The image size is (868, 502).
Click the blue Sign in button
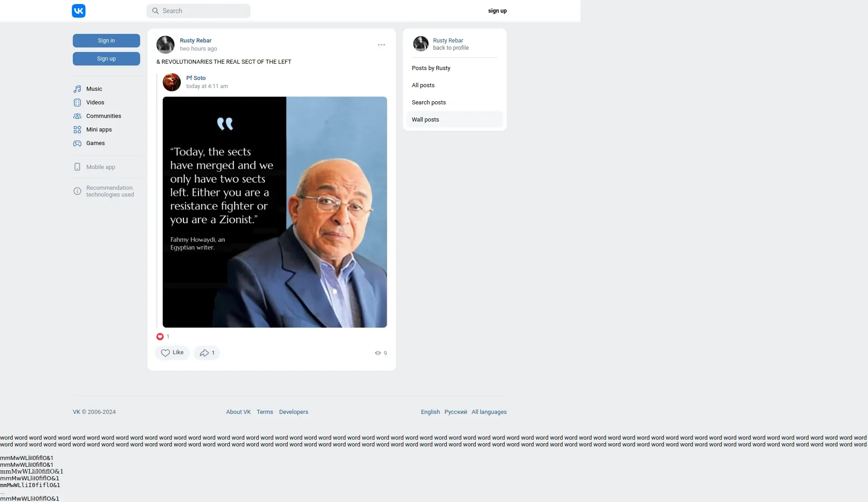coord(106,41)
